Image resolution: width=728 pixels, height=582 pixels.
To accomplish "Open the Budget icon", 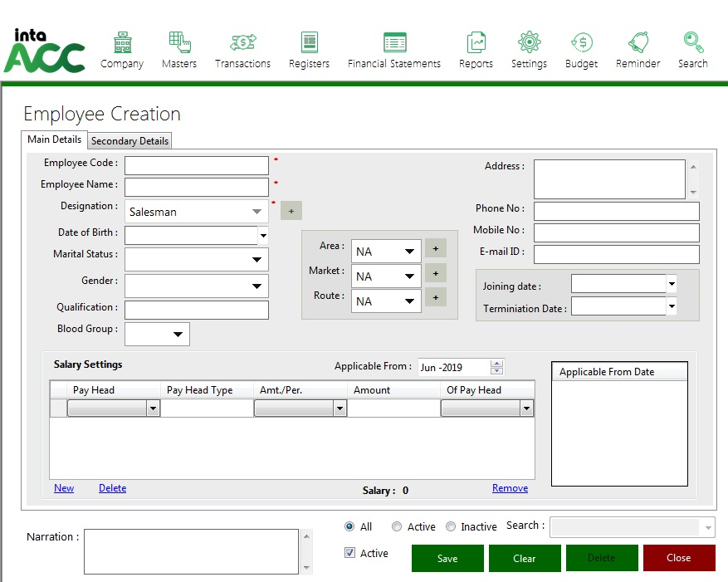I will coord(581,50).
